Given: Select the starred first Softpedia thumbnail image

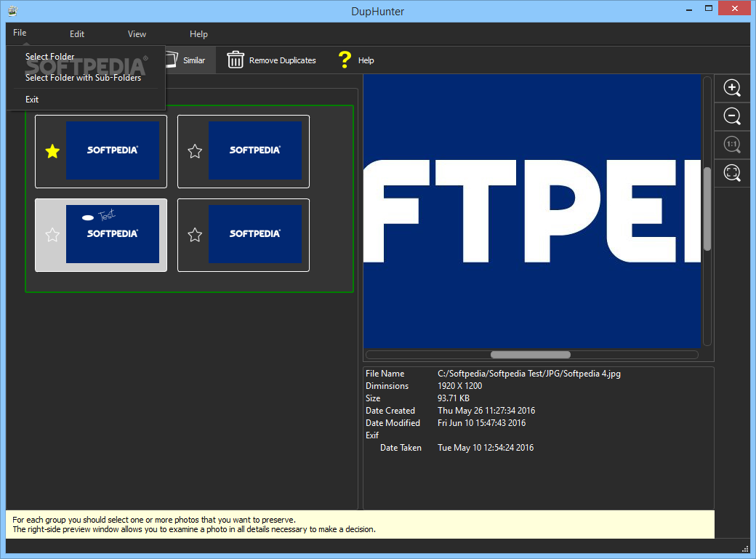Looking at the screenshot, I should [x=113, y=150].
